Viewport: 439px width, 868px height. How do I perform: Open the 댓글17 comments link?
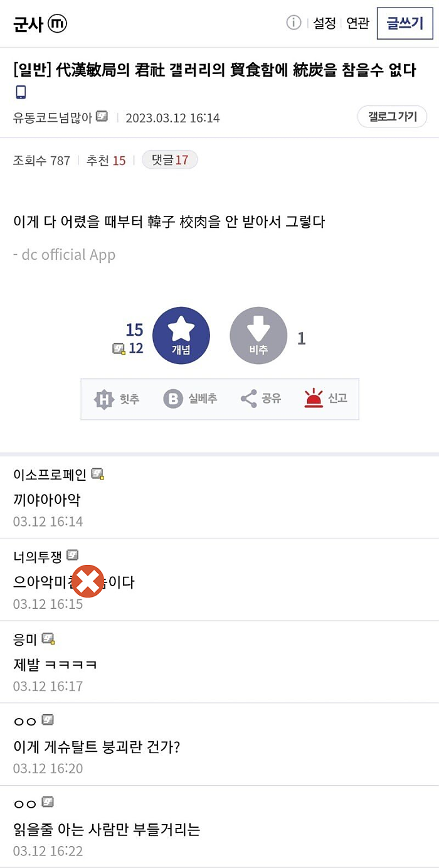(169, 159)
